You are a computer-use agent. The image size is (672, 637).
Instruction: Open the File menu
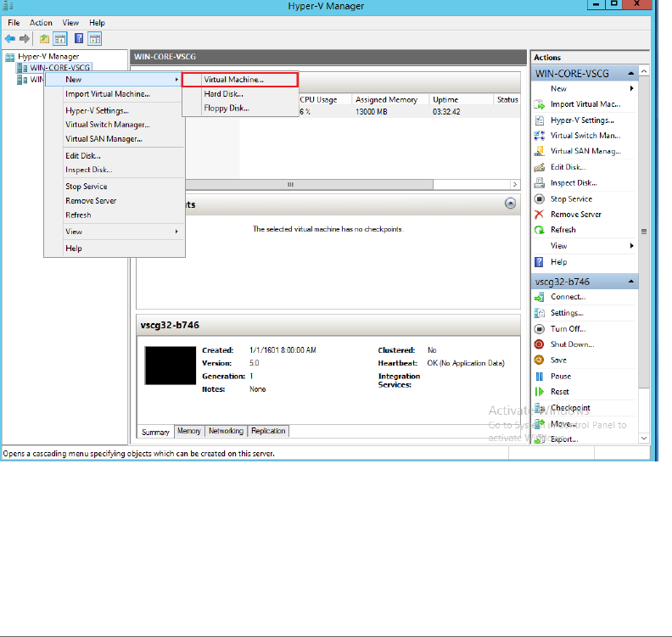click(x=14, y=23)
